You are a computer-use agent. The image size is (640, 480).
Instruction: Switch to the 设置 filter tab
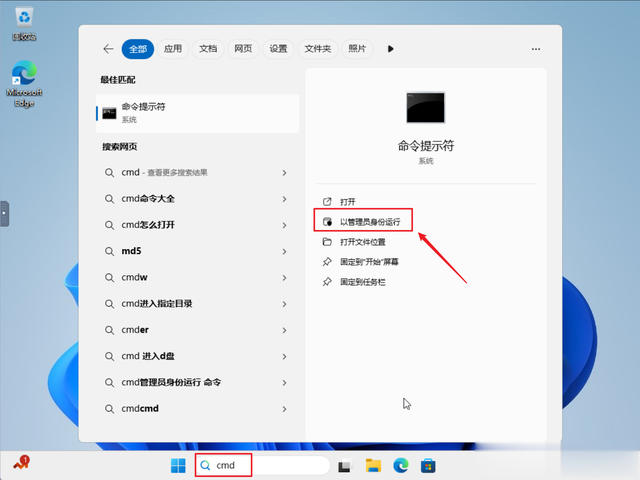pos(278,49)
